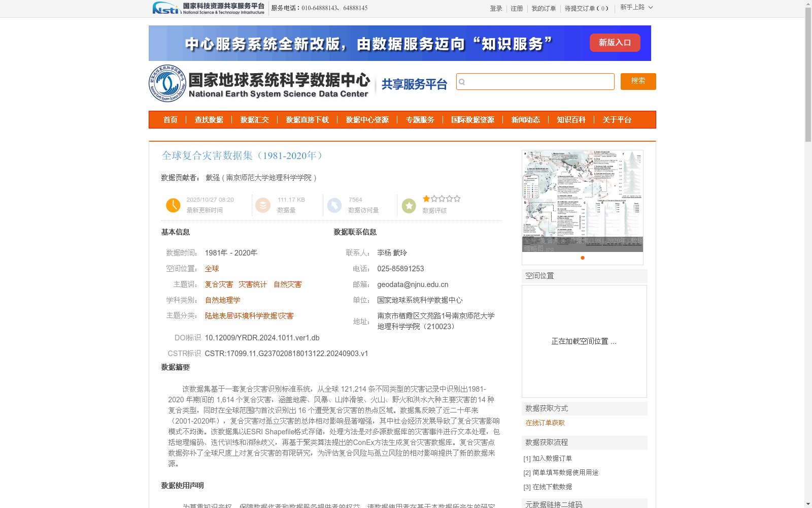Click the orange 搜索 button

pyautogui.click(x=638, y=81)
